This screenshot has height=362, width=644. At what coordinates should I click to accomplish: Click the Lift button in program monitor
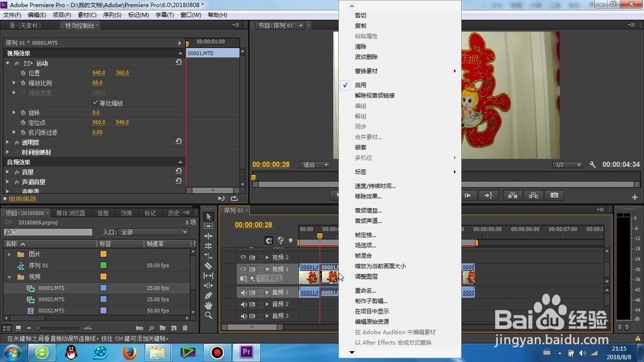point(513,196)
